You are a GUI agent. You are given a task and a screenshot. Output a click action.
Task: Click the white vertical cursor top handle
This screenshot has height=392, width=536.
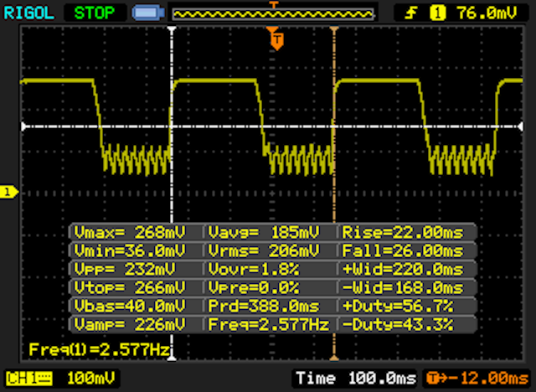tap(172, 29)
